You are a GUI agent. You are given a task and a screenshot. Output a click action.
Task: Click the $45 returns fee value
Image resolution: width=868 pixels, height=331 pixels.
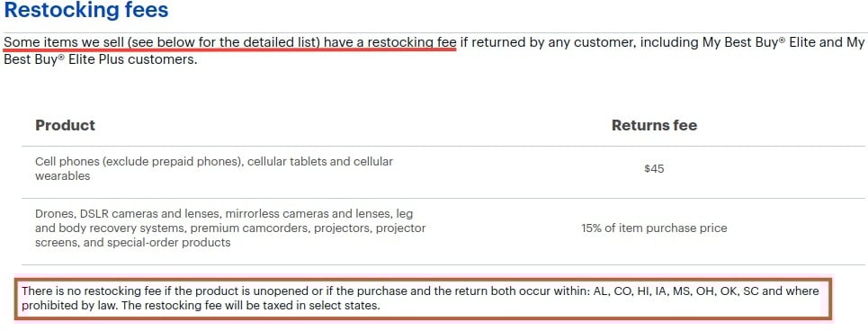654,169
